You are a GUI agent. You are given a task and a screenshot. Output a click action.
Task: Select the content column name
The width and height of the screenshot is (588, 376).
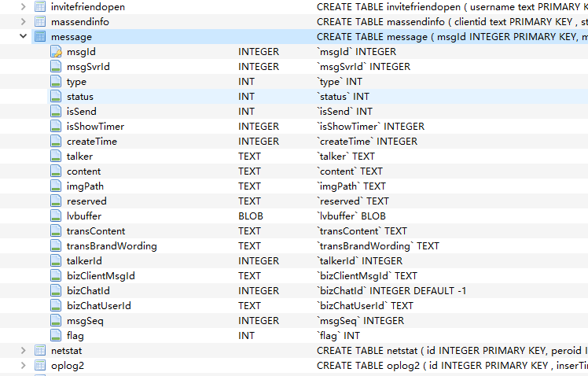tap(83, 171)
